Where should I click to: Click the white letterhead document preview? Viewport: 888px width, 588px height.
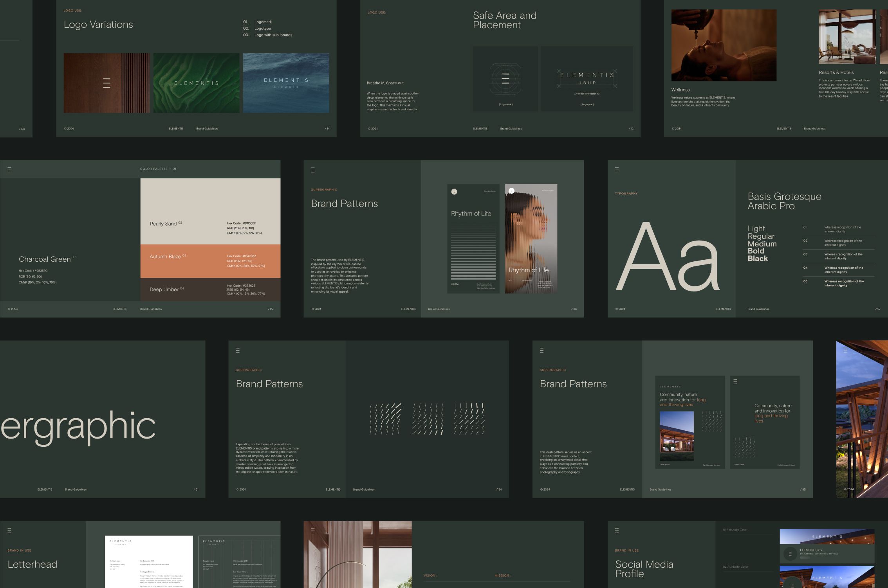pos(149,561)
